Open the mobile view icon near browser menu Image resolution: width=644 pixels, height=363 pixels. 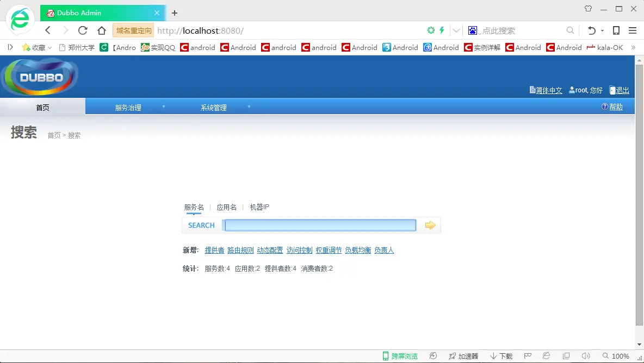point(615,30)
